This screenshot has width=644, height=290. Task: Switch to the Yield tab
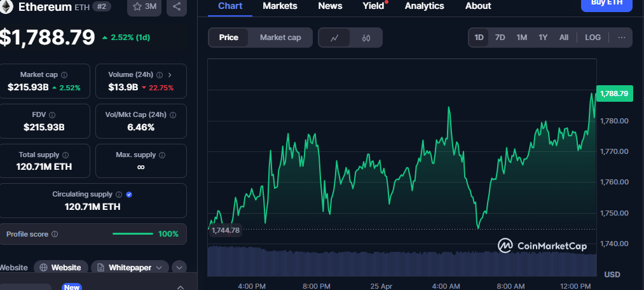[373, 6]
